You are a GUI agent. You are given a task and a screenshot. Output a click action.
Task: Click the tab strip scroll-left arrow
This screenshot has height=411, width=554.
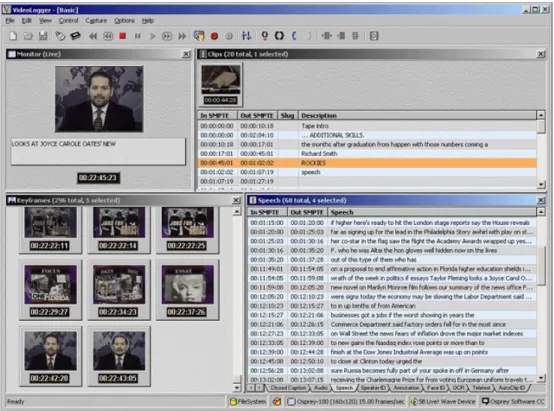click(x=251, y=388)
